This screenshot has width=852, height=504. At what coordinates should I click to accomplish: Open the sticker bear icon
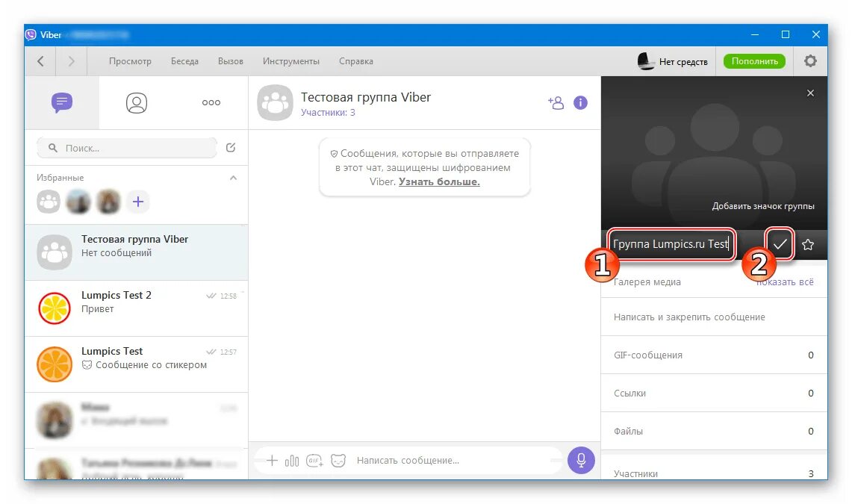click(338, 461)
